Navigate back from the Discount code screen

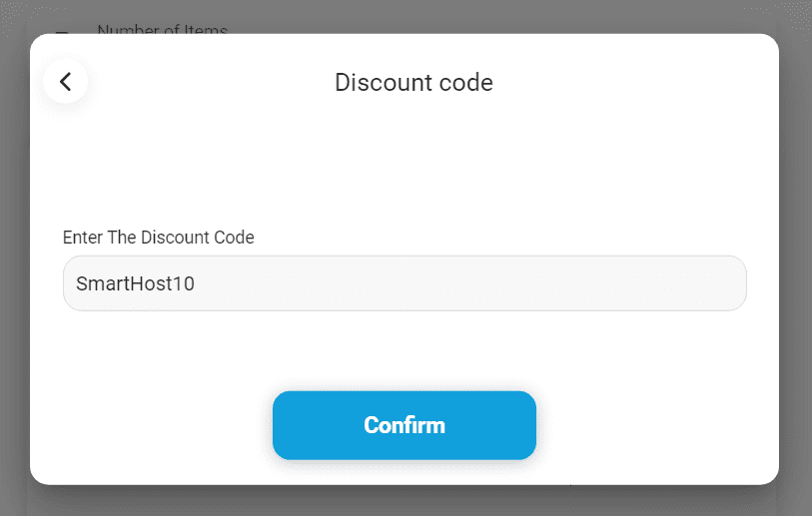pyautogui.click(x=66, y=82)
